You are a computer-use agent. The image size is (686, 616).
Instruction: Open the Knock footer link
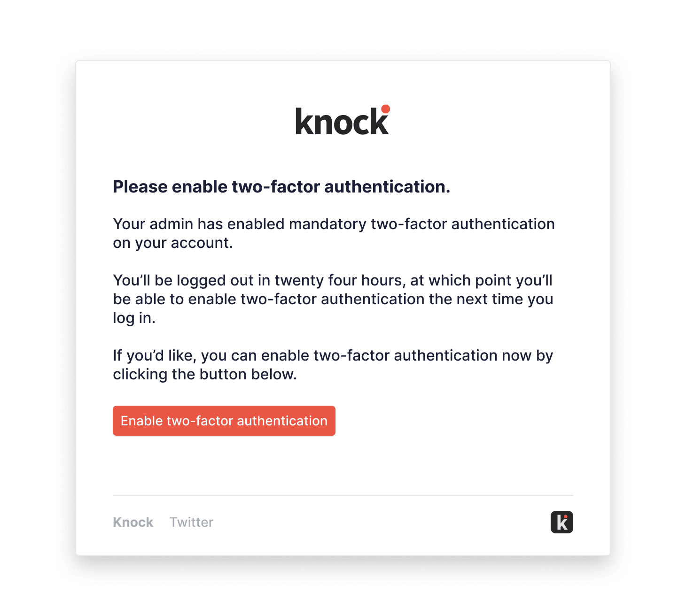(x=133, y=522)
